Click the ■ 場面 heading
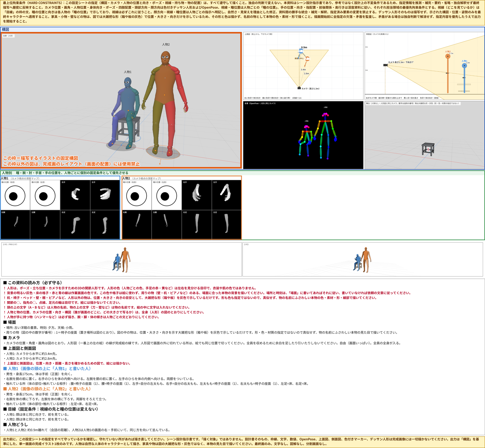Viewport: 485px width, 448px height. point(9,322)
